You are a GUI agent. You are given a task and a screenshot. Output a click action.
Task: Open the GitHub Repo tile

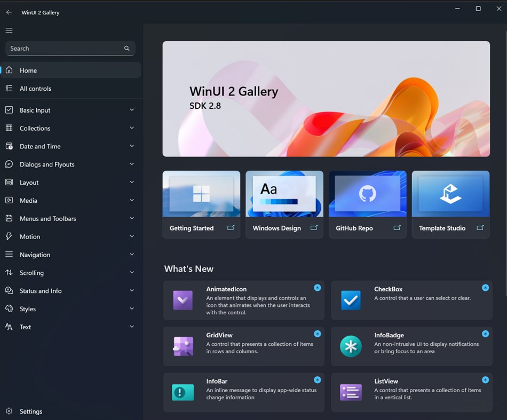coord(367,204)
